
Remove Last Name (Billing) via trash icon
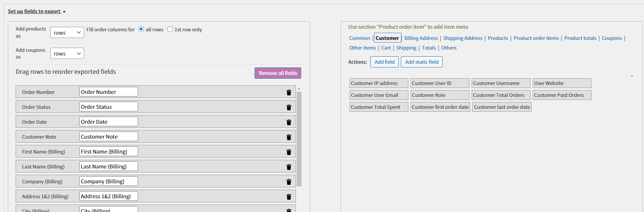click(x=288, y=167)
